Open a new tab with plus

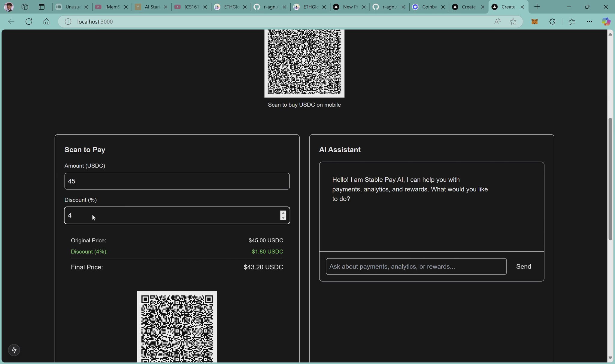(537, 7)
